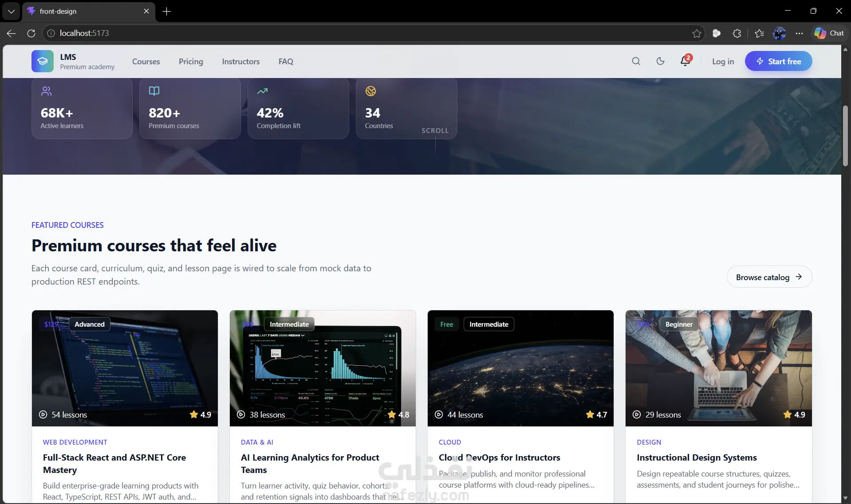Click the page vertical scrollbar thumb

point(845,136)
